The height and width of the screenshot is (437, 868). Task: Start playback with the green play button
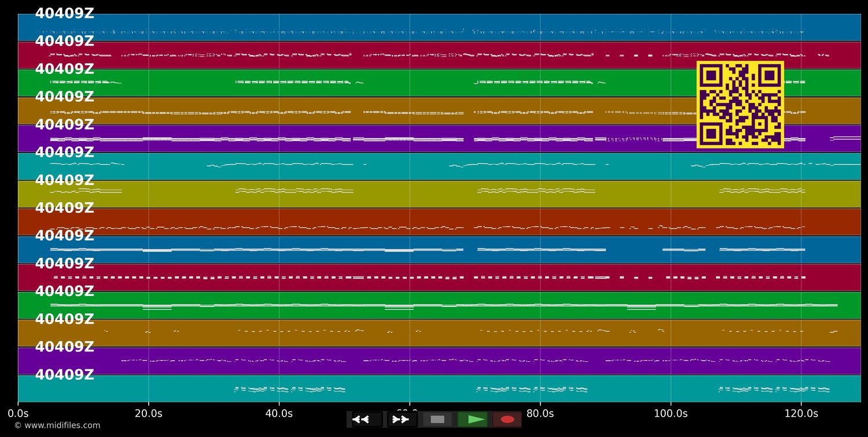point(473,420)
